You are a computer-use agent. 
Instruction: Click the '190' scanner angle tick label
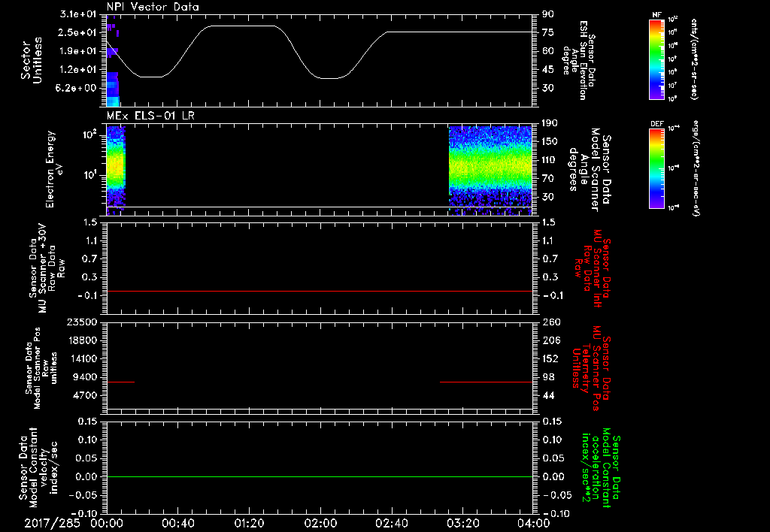tap(550, 123)
